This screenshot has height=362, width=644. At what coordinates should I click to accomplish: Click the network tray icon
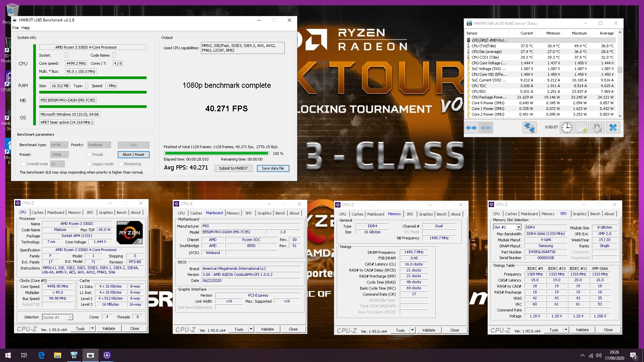[x=591, y=355]
